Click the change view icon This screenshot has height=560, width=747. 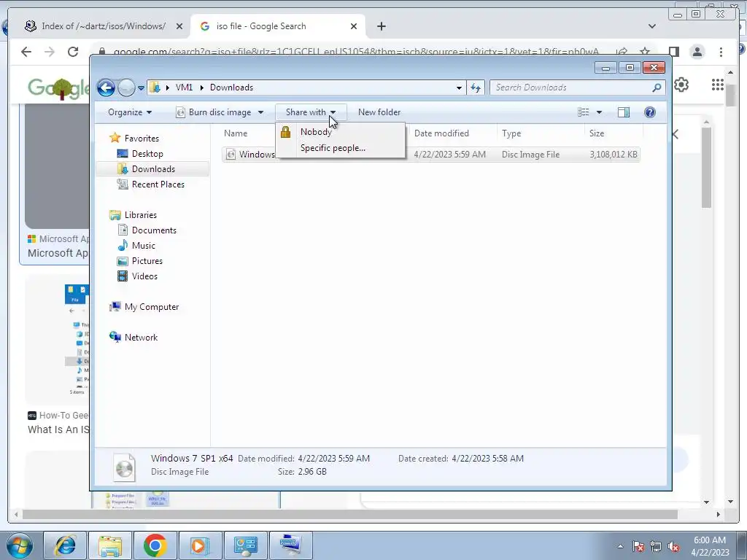coord(584,112)
